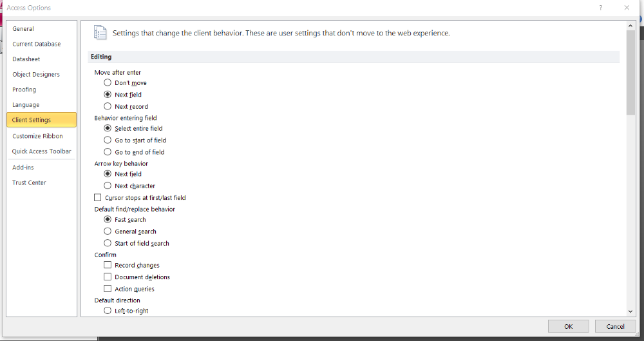Select "Don't move" radio button
The width and height of the screenshot is (644, 341).
click(x=108, y=83)
